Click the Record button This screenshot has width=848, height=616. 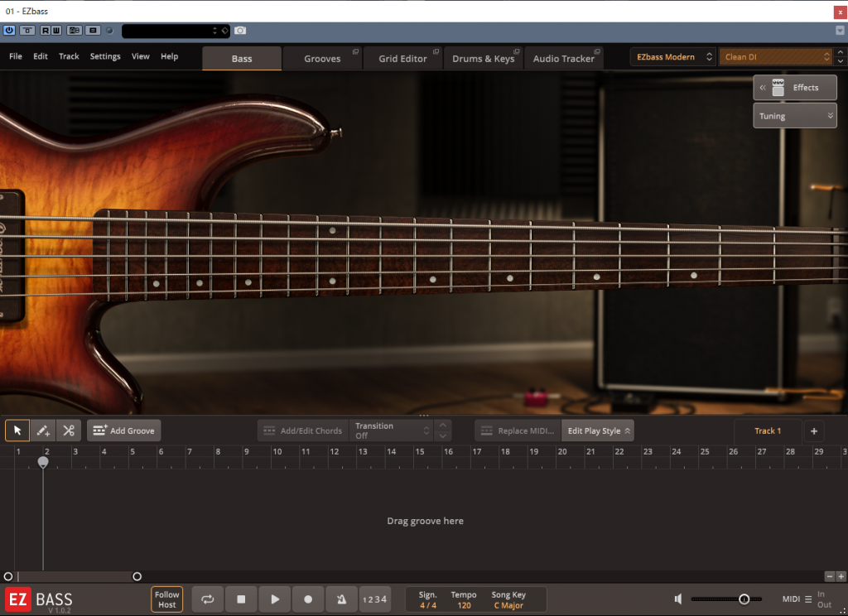[x=308, y=599]
